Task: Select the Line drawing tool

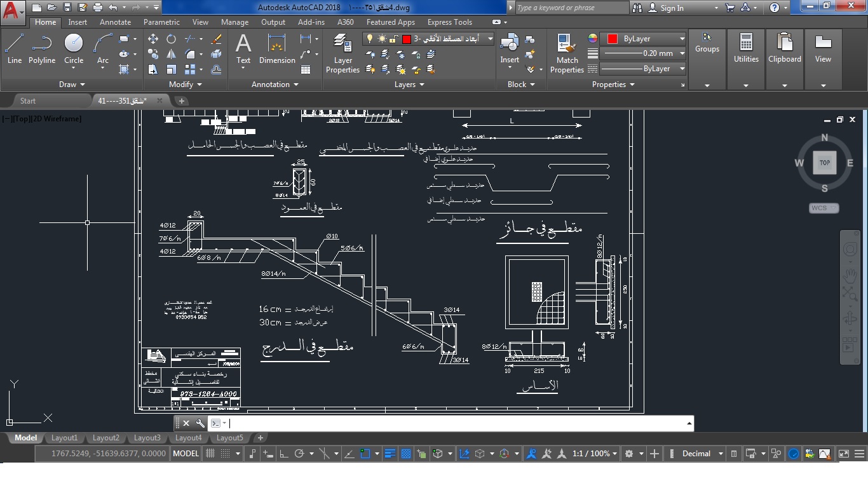Action: [15, 49]
